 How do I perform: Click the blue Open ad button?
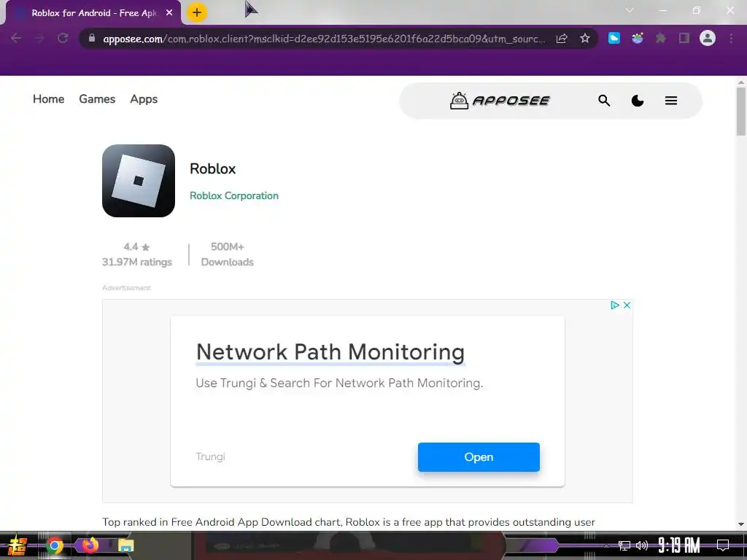479,457
